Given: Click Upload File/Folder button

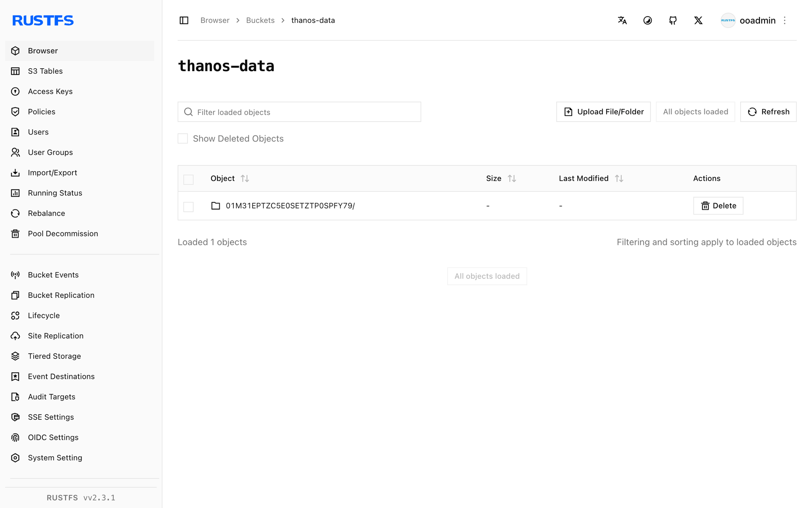Looking at the screenshot, I should pyautogui.click(x=603, y=112).
